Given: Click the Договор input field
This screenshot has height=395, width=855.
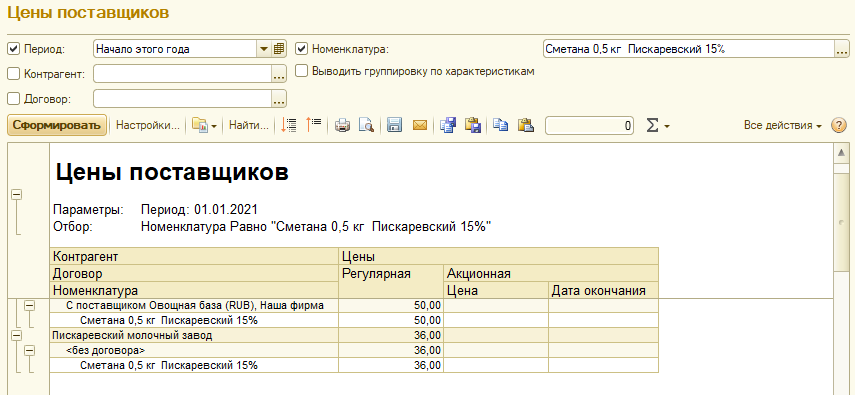Looking at the screenshot, I should (183, 99).
